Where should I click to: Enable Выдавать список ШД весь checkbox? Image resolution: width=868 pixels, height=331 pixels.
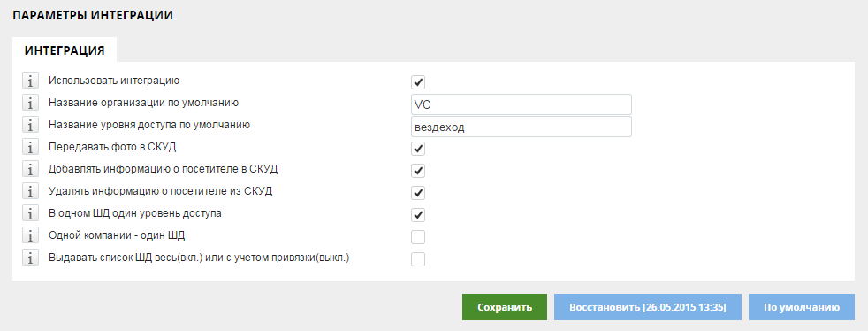pyautogui.click(x=418, y=259)
